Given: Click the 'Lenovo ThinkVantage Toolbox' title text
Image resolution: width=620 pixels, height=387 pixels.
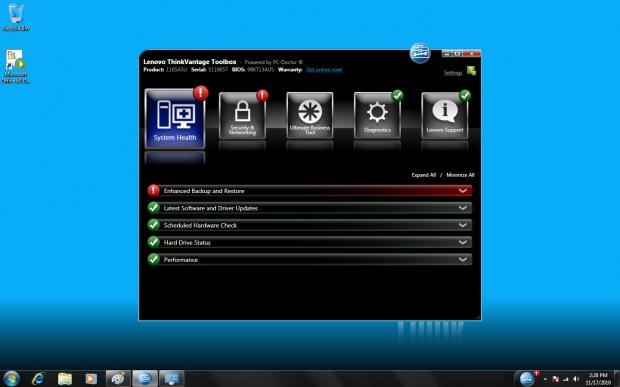Looking at the screenshot, I should [x=190, y=62].
